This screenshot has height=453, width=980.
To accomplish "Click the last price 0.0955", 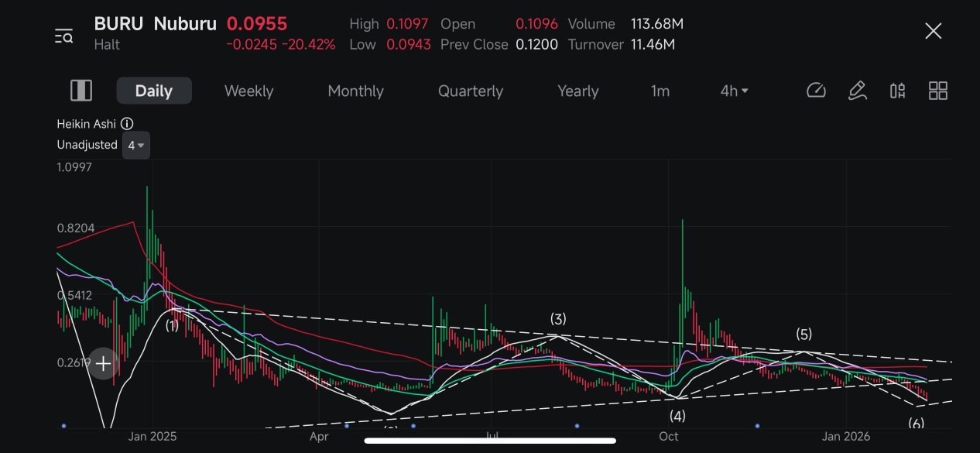I will click(257, 24).
